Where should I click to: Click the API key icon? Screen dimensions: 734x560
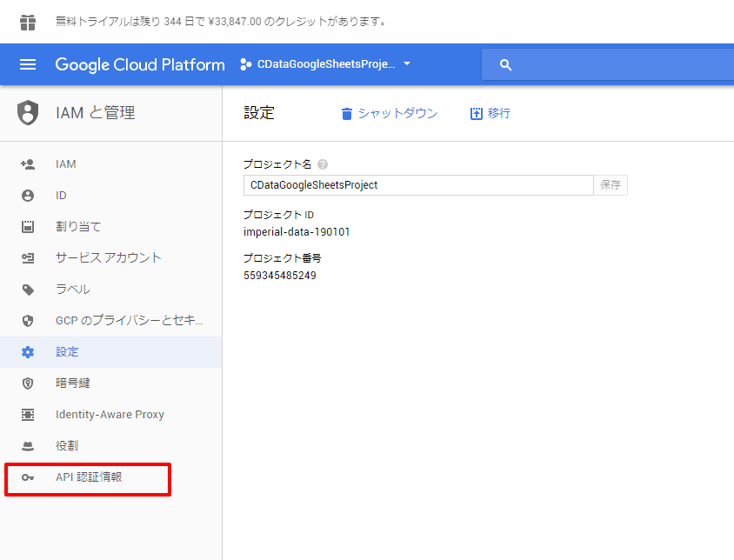coord(28,477)
